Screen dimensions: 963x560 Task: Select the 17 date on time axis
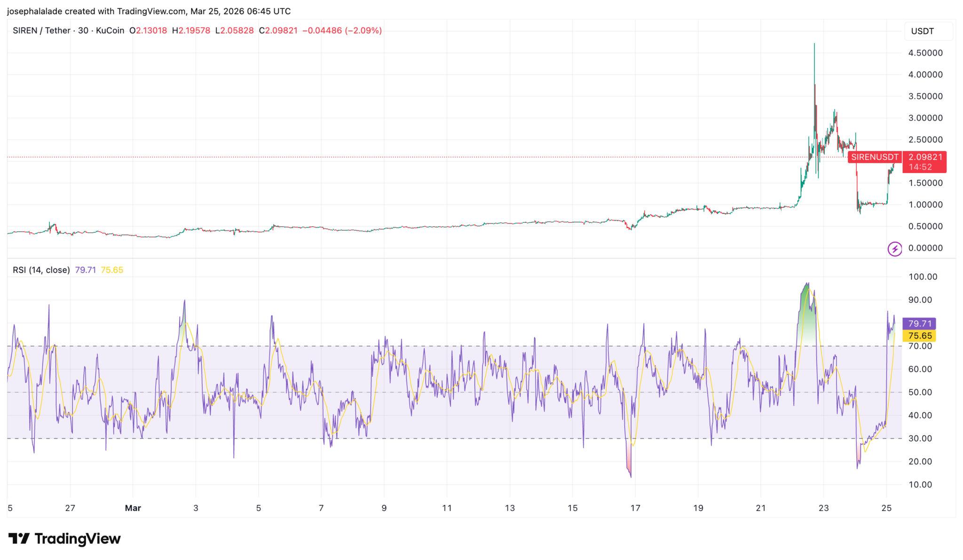[x=635, y=508]
